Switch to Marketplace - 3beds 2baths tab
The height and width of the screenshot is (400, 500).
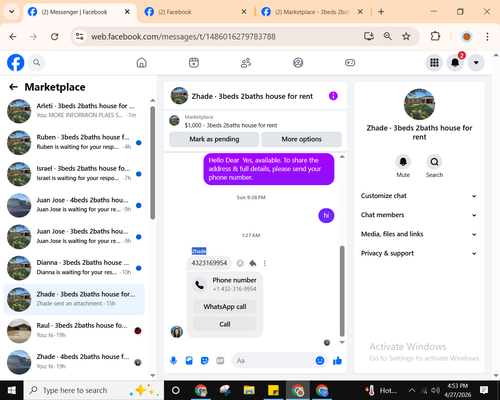click(x=312, y=12)
